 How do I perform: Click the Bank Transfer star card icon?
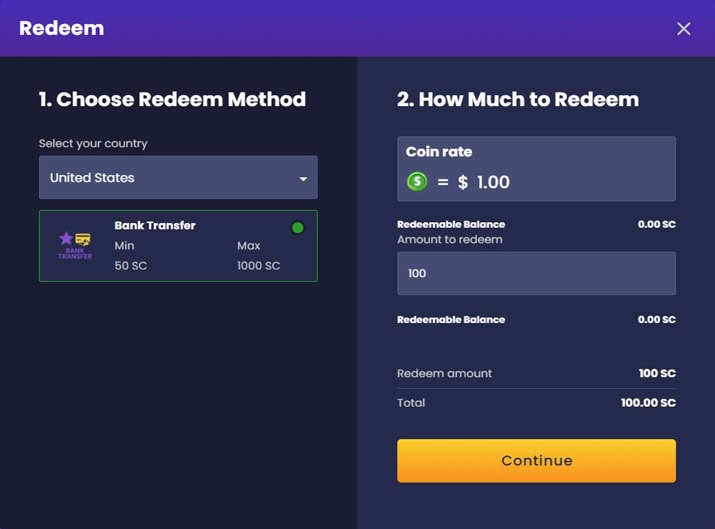coord(75,243)
